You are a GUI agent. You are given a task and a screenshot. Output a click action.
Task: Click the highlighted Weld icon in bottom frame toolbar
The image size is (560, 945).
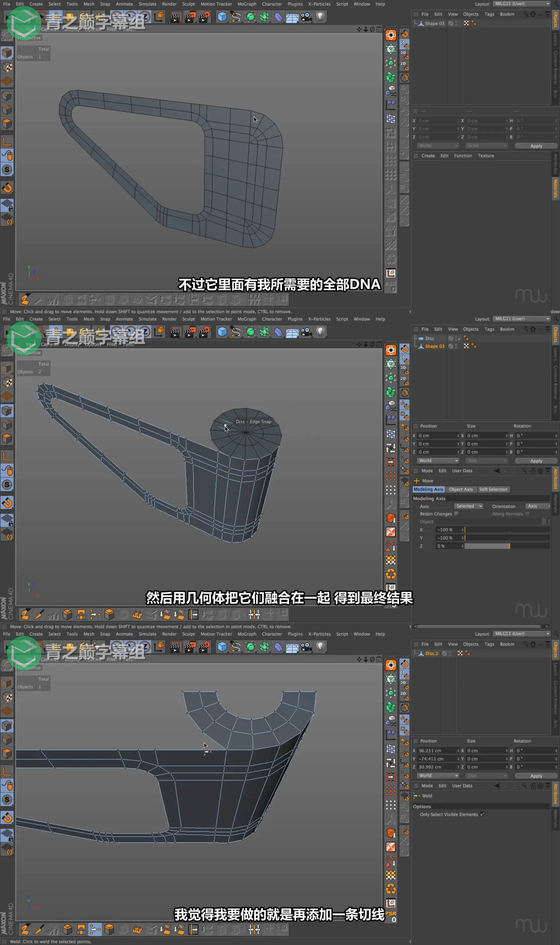click(95, 930)
